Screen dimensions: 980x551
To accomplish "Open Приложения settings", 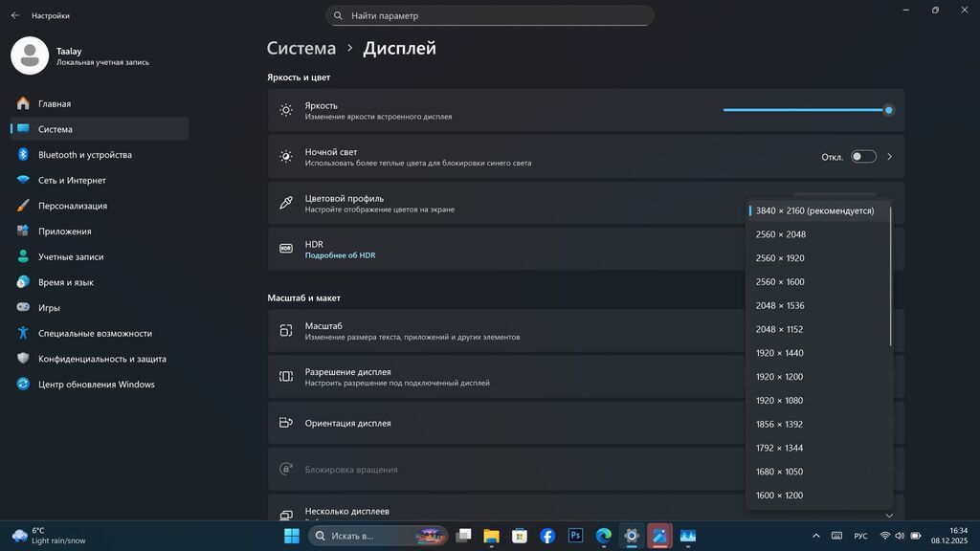I will point(100,231).
